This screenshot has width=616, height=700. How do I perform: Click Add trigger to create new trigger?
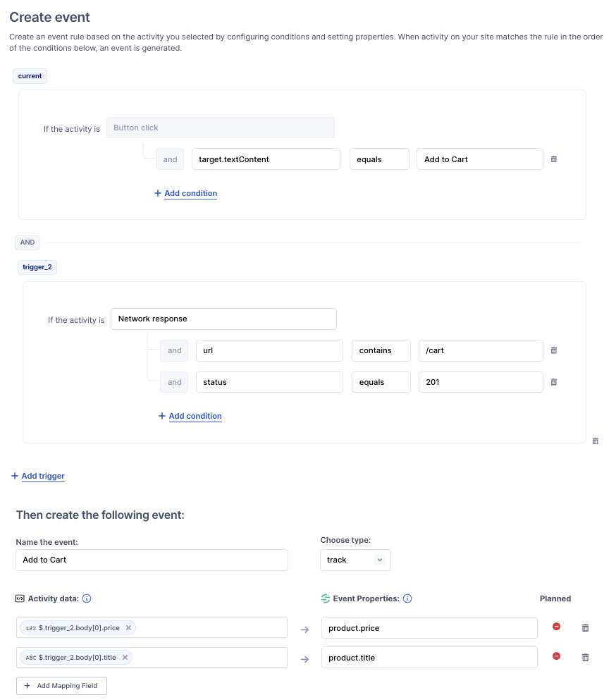click(x=37, y=476)
